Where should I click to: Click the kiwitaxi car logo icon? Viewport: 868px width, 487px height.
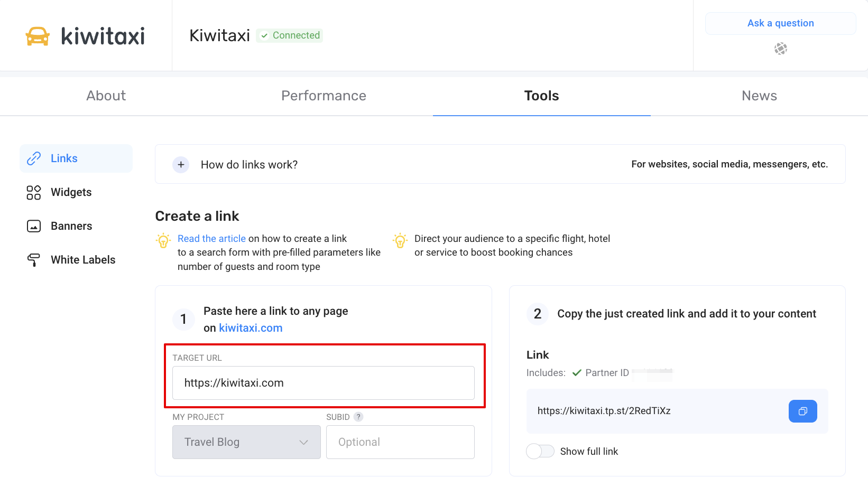click(x=38, y=36)
